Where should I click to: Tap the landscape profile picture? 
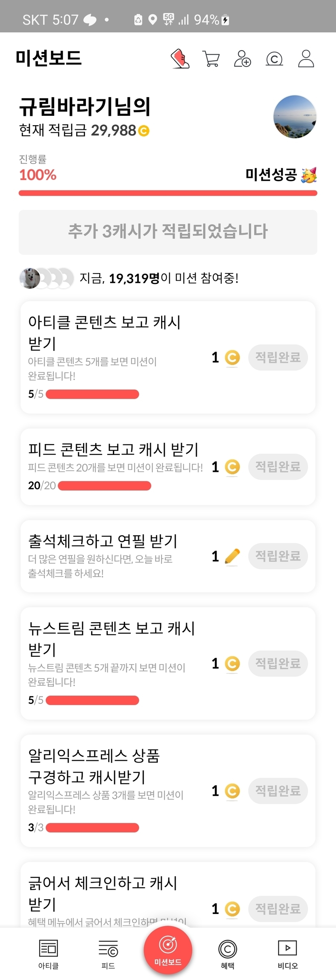click(x=295, y=117)
